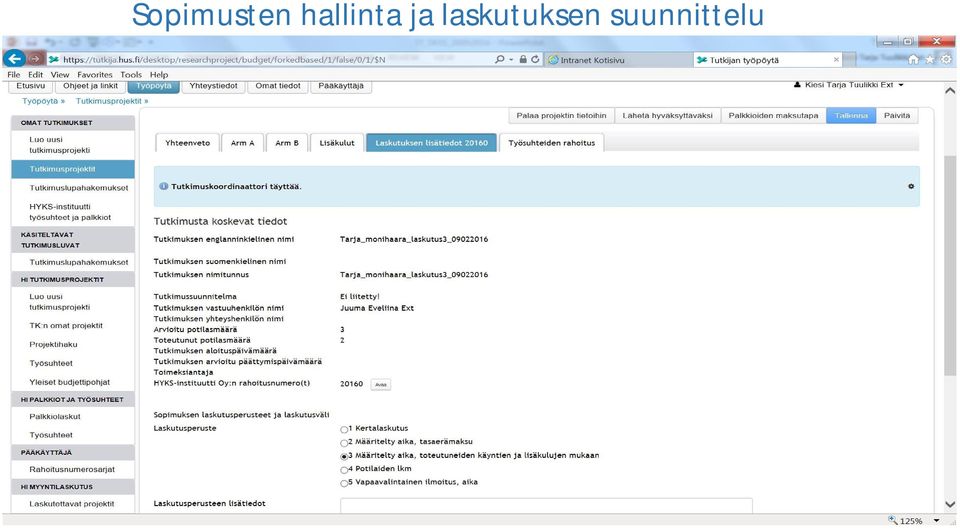
Task: Open the address bar search dropdown arrow
Action: pos(511,59)
